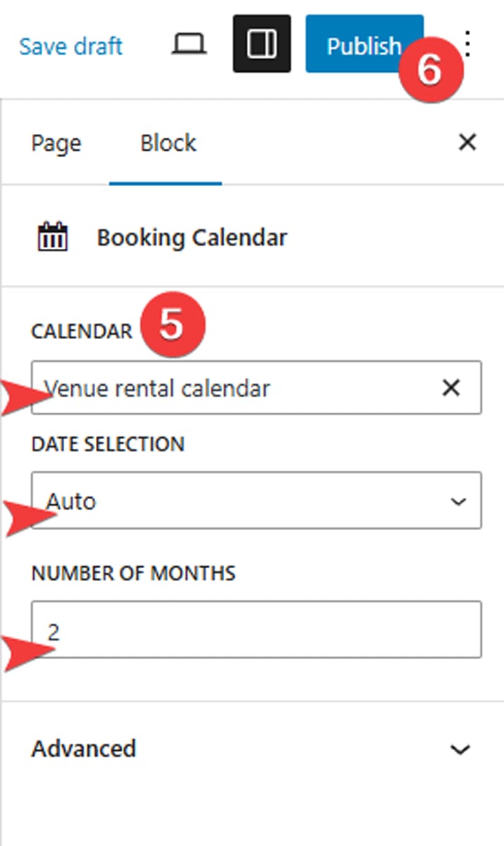Switch to the Page tab
The width and height of the screenshot is (504, 846).
click(56, 143)
